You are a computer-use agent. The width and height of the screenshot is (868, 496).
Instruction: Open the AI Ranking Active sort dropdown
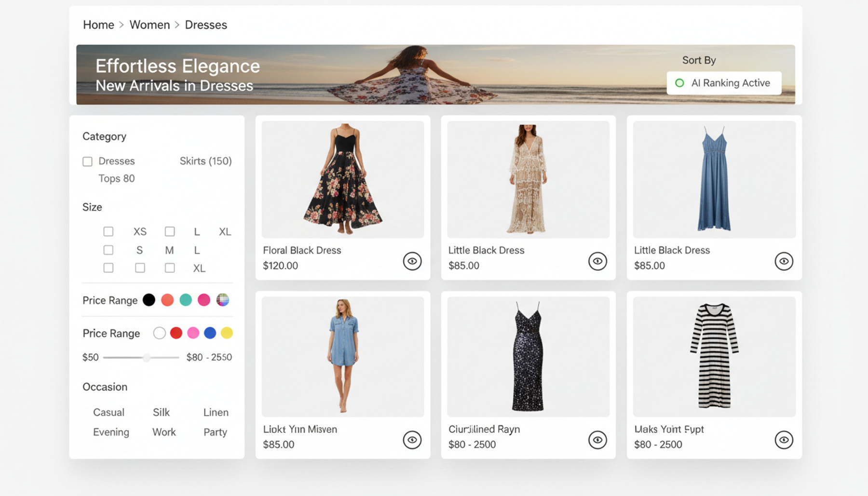[x=724, y=83]
